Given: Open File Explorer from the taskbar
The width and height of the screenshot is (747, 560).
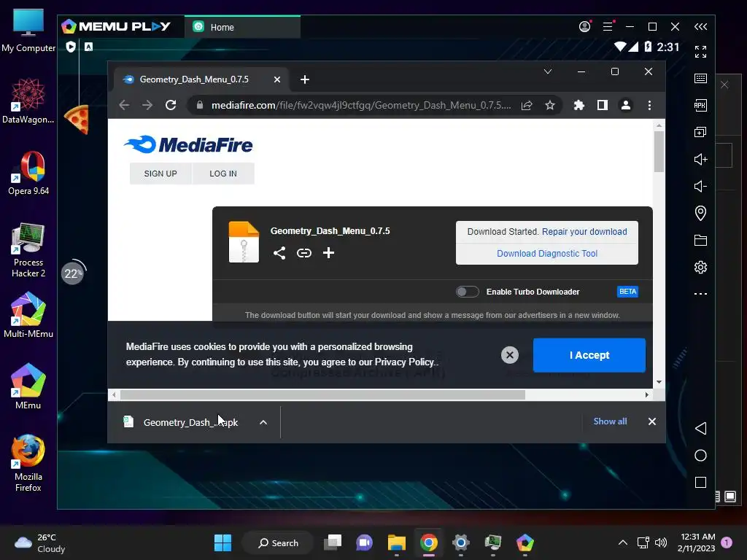Looking at the screenshot, I should coord(396,542).
